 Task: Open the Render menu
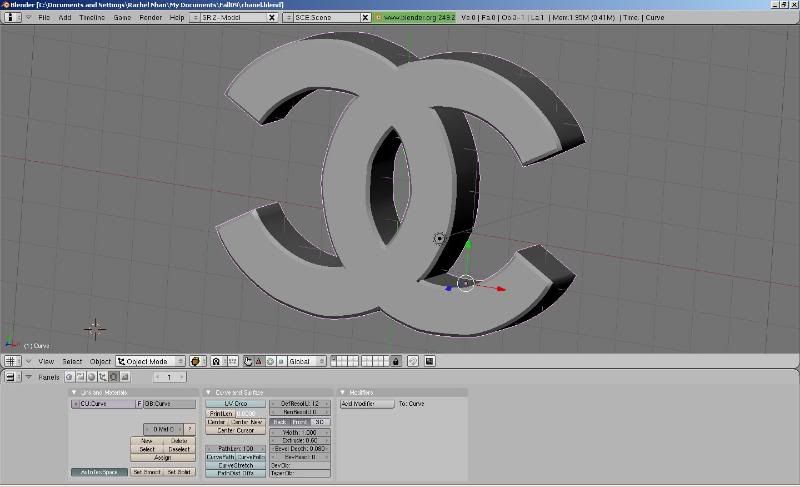151,17
